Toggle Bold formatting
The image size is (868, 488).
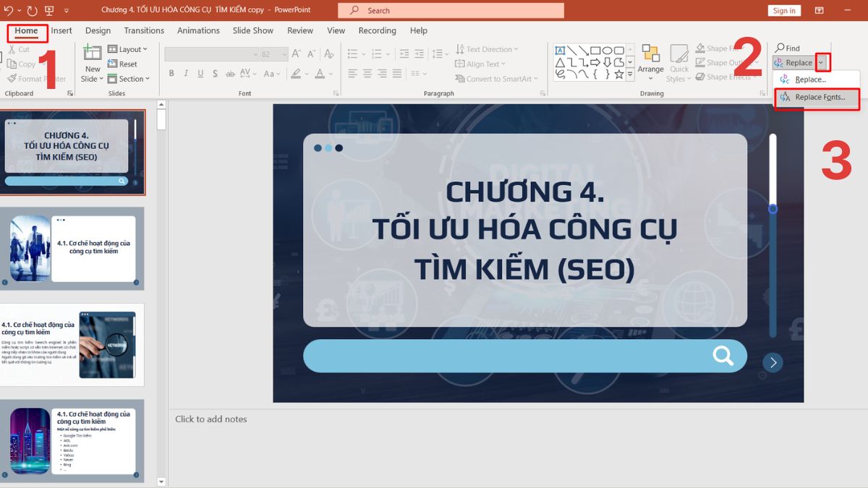pyautogui.click(x=171, y=74)
